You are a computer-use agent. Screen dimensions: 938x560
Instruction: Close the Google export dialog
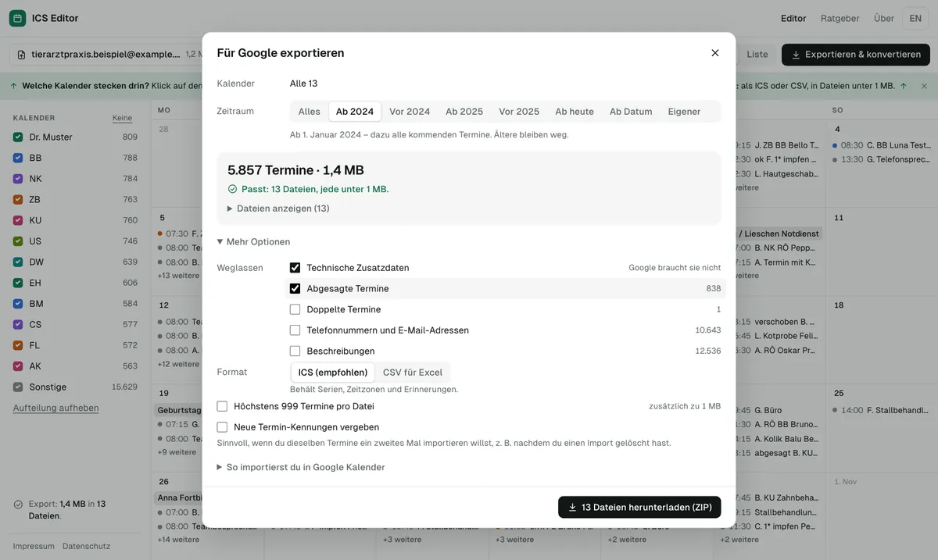pyautogui.click(x=714, y=53)
